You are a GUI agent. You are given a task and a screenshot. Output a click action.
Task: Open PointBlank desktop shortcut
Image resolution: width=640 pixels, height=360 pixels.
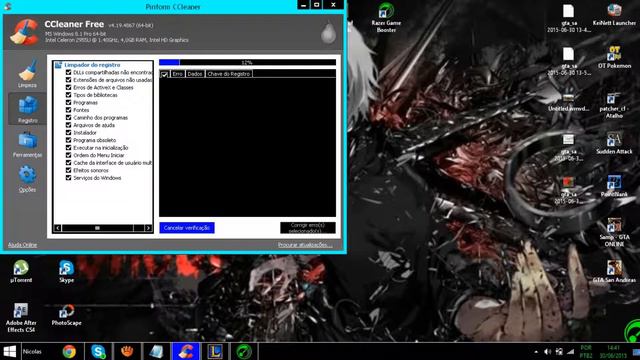pos(614,186)
